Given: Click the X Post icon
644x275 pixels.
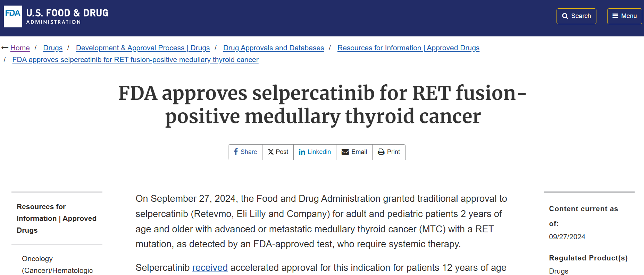Looking at the screenshot, I should click(x=271, y=152).
